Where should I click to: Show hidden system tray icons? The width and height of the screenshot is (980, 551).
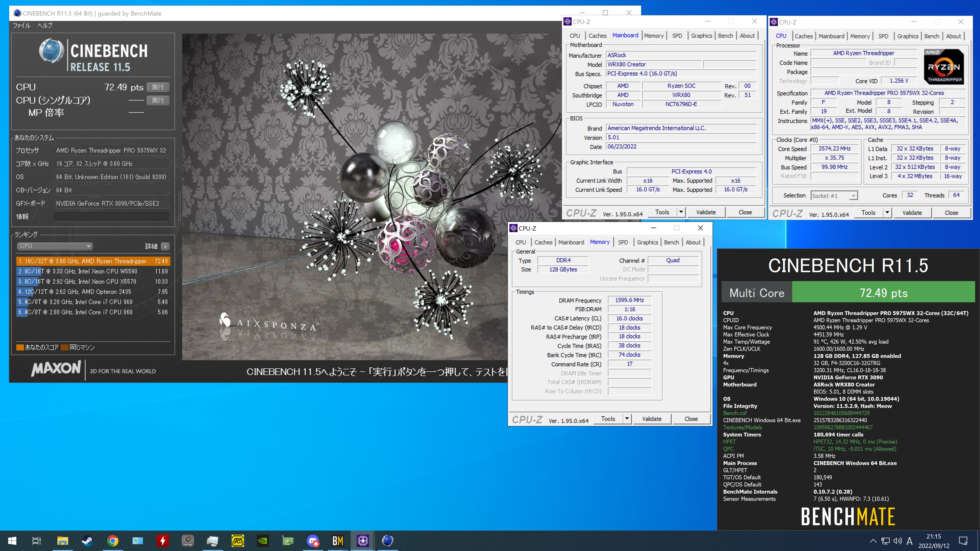[873, 541]
